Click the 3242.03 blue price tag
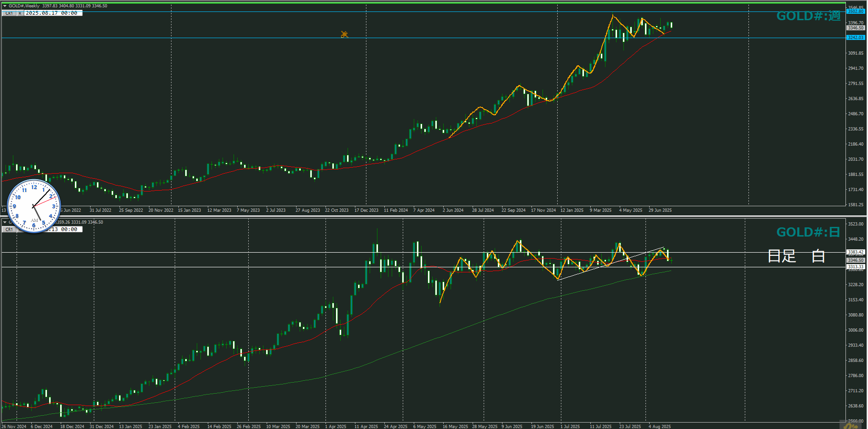Viewport: 868px width, 429px height. (856, 38)
